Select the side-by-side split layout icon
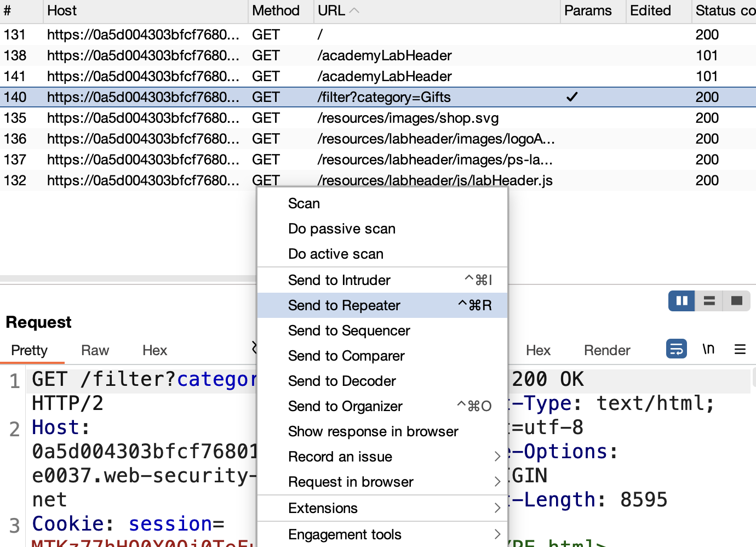756x547 pixels. pos(681,301)
